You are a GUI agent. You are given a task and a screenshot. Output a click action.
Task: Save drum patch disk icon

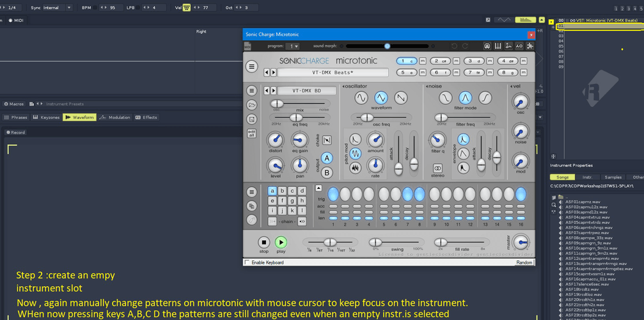252,120
